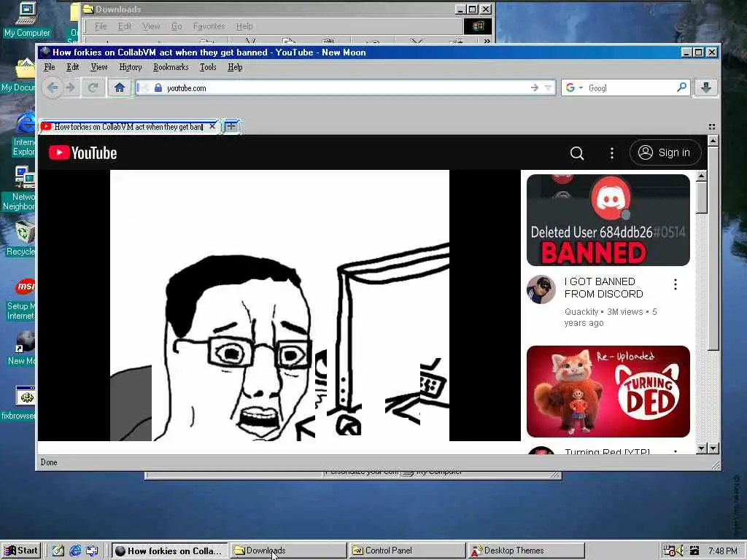Click the search magnifier in the Google box
The height and width of the screenshot is (560, 747).
pyautogui.click(x=682, y=87)
